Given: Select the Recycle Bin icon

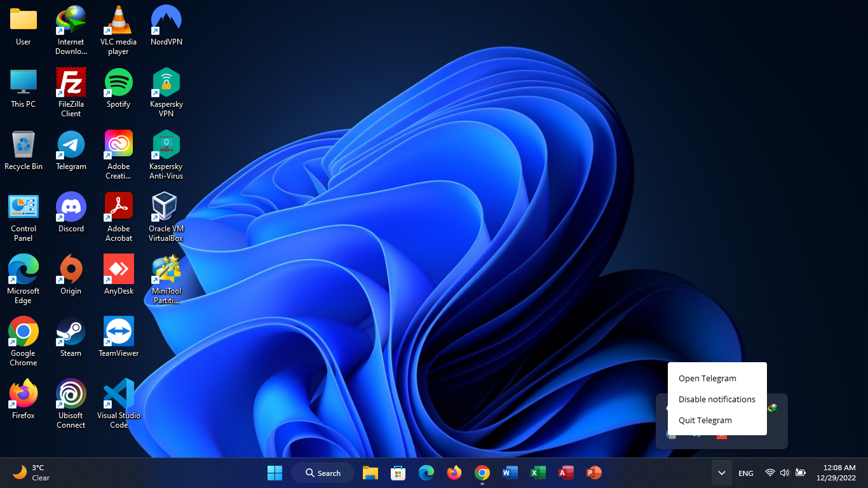Looking at the screenshot, I should point(24,151).
